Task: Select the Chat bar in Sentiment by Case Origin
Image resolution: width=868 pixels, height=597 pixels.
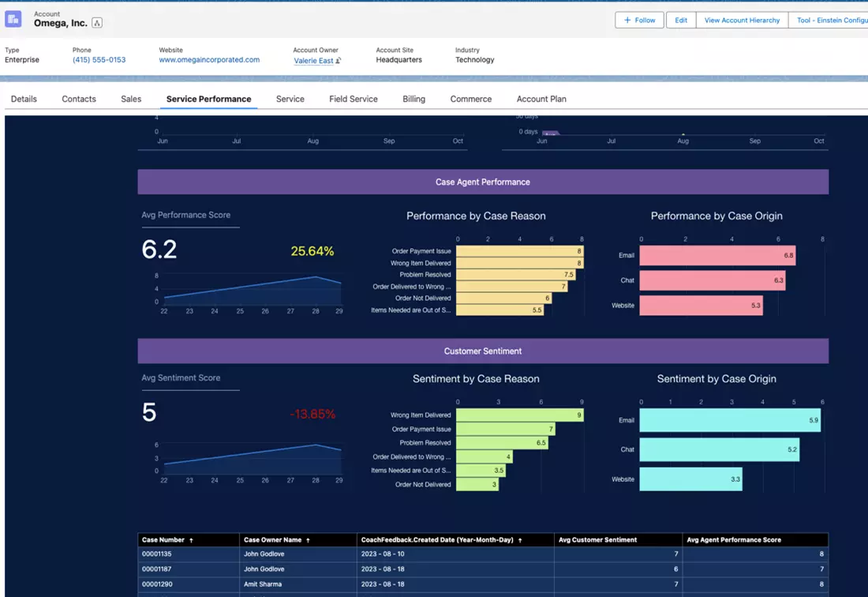Action: pos(719,449)
